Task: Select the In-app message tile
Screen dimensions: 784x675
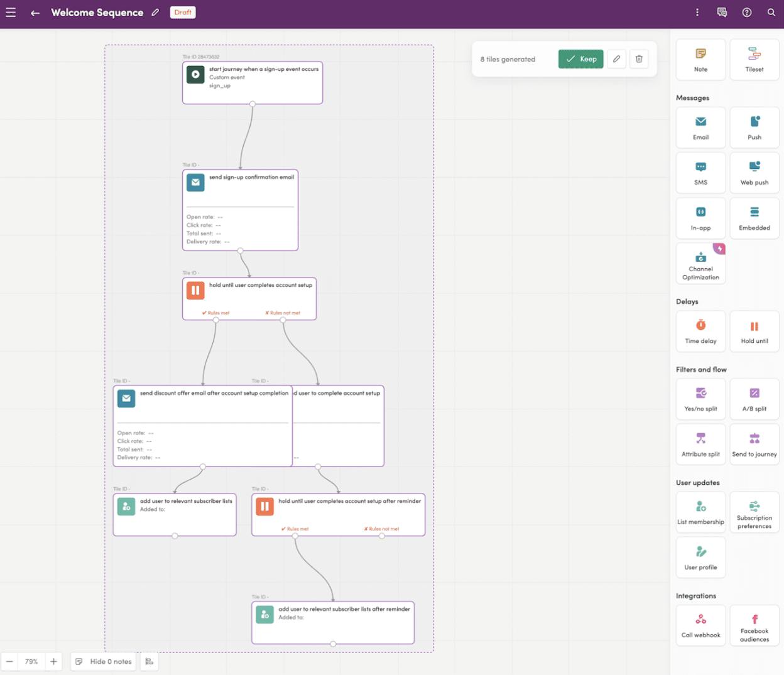Action: [700, 218]
